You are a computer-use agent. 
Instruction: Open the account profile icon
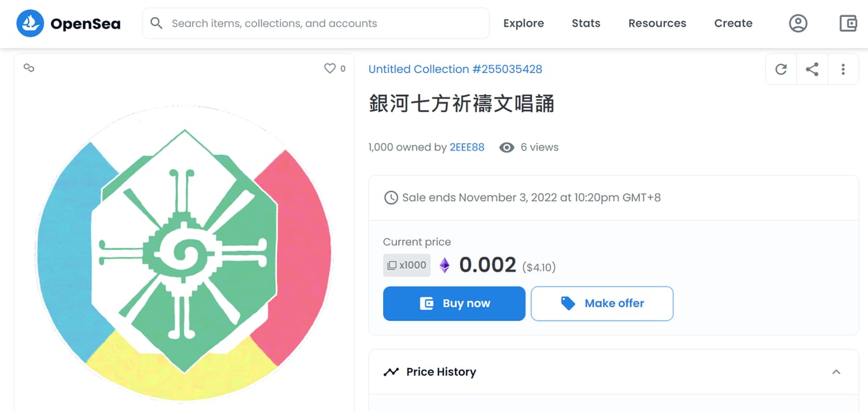point(798,24)
